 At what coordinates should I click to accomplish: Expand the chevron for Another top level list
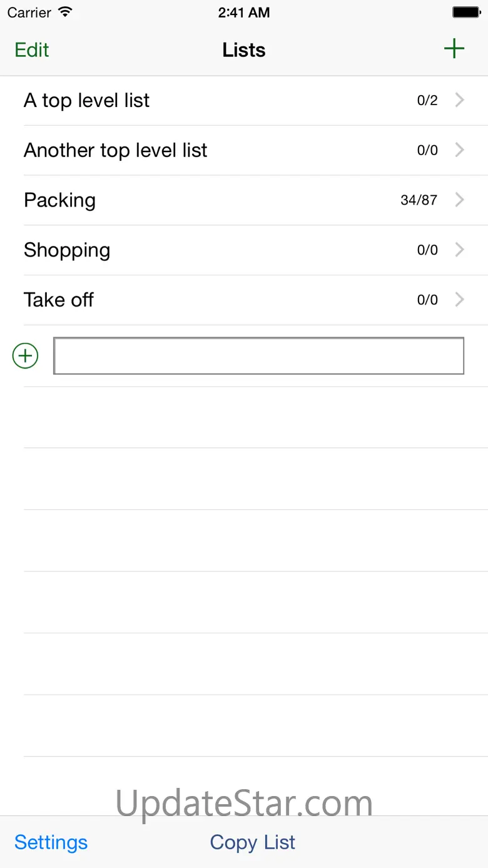[x=460, y=150]
